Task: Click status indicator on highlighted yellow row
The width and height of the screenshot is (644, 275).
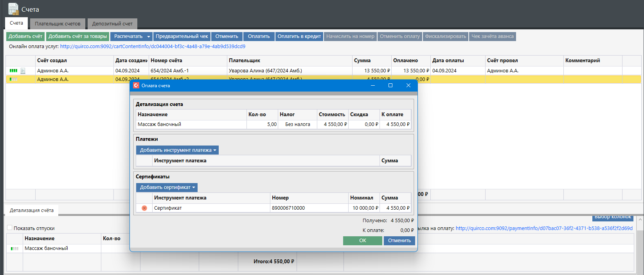Action: (13, 79)
